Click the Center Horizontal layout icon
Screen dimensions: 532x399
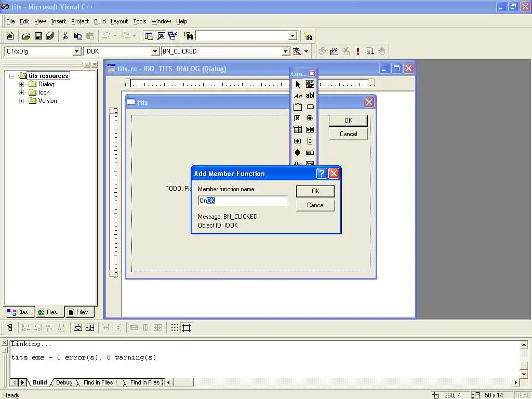coord(90,327)
